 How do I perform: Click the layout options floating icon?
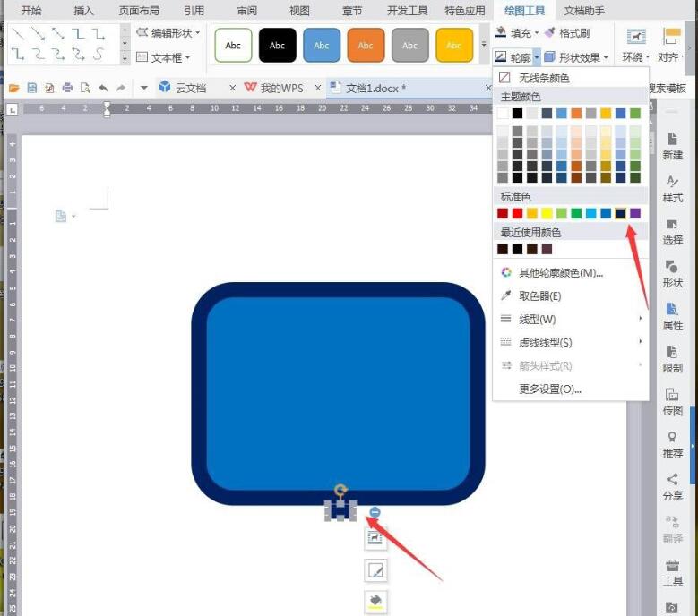[375, 538]
